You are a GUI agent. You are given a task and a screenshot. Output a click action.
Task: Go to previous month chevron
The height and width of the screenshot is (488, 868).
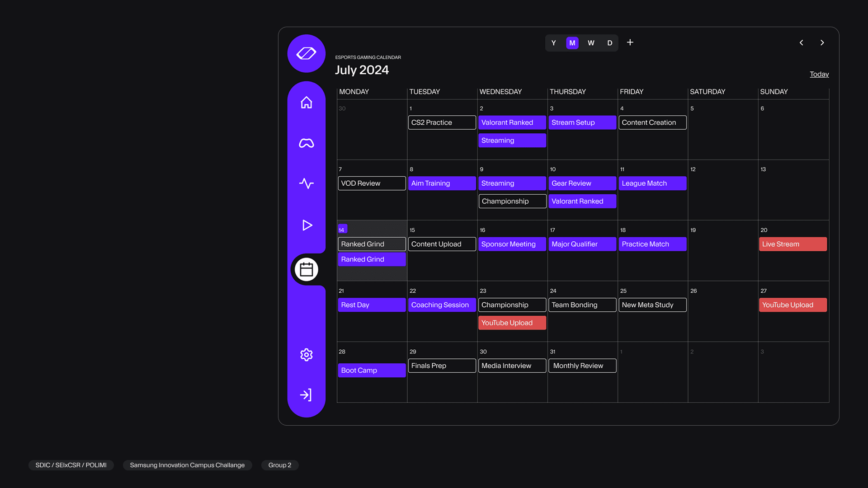pyautogui.click(x=801, y=42)
